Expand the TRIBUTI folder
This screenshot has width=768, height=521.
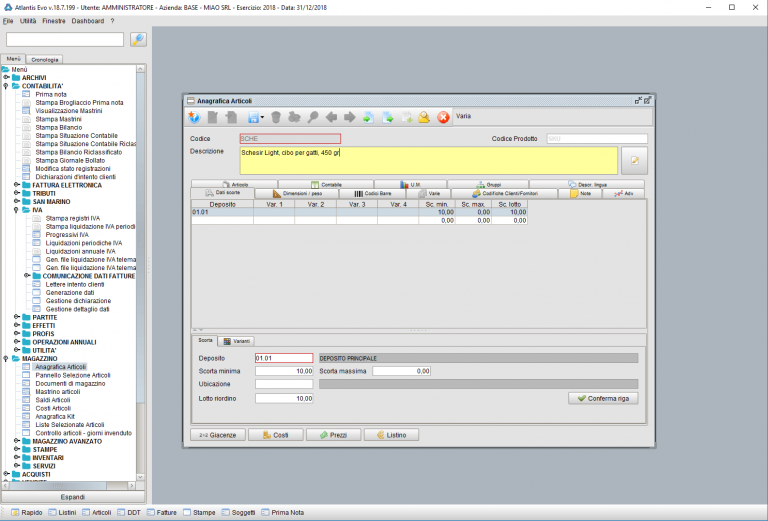tap(17, 193)
